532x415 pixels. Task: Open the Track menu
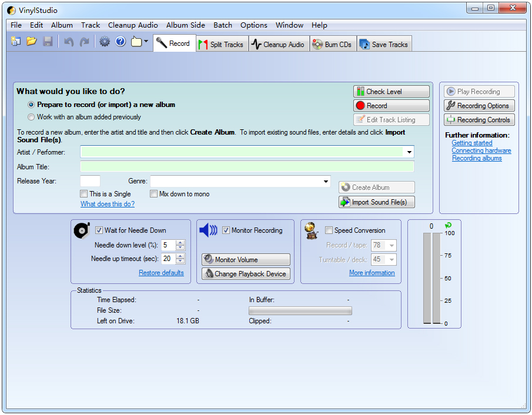(91, 25)
